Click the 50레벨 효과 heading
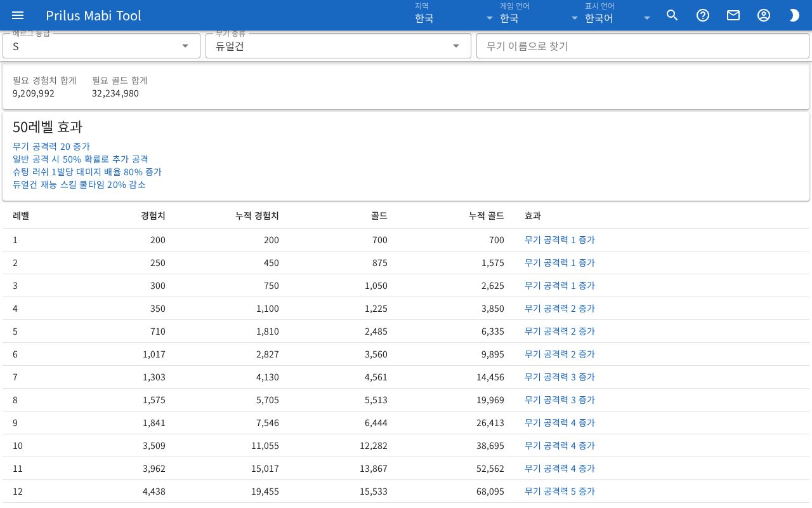Screen dimensions: 812x508 [48, 126]
